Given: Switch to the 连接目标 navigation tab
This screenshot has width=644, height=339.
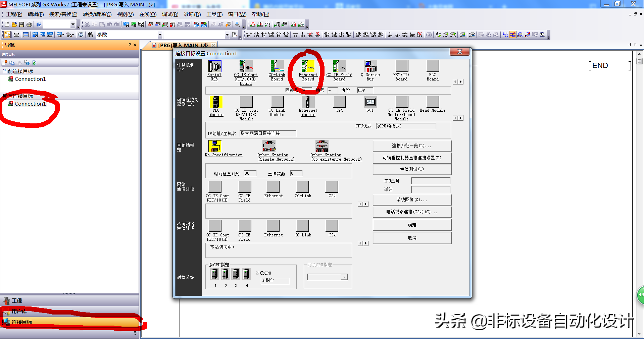Looking at the screenshot, I should coord(69,322).
